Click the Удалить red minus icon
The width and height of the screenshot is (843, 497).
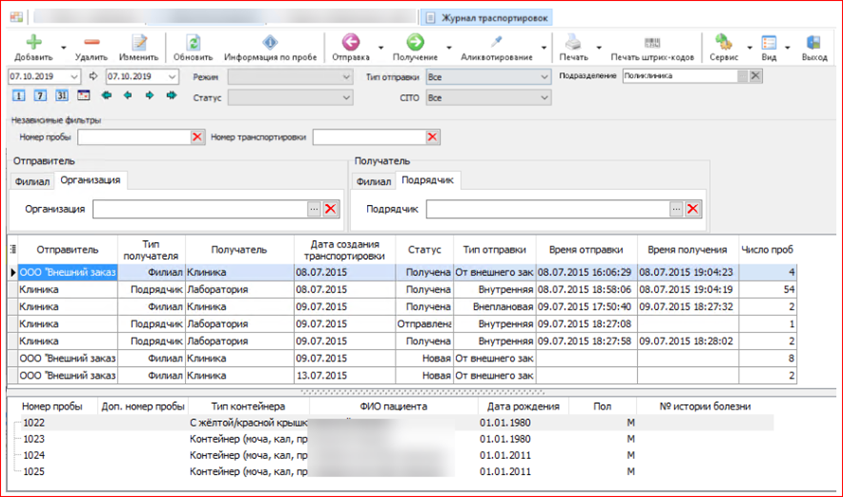click(91, 42)
